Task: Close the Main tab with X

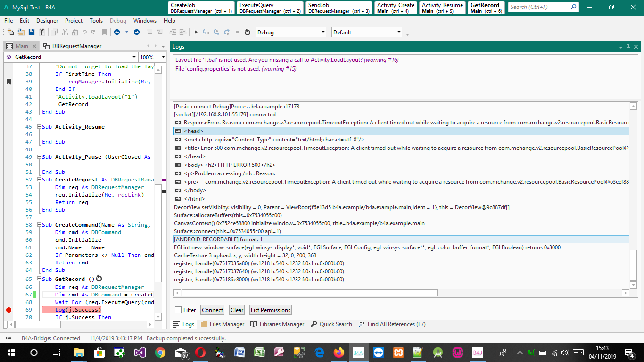Action: (x=33, y=46)
